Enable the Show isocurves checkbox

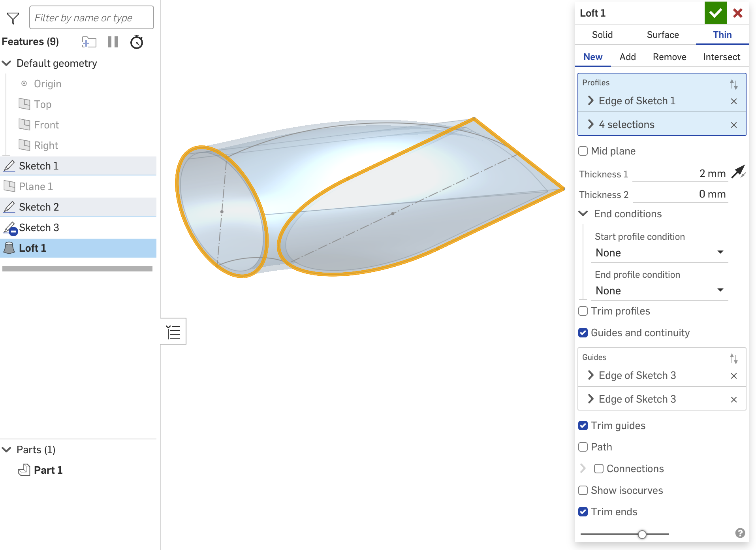tap(583, 490)
